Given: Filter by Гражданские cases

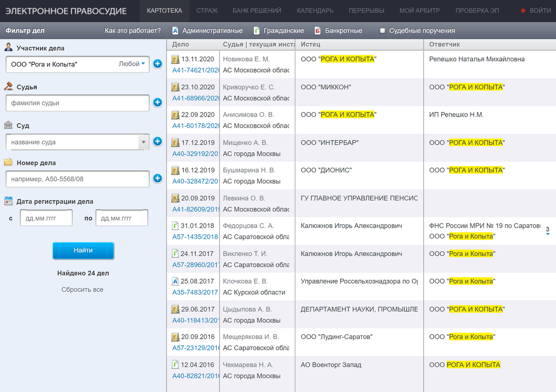Looking at the screenshot, I should point(279,31).
